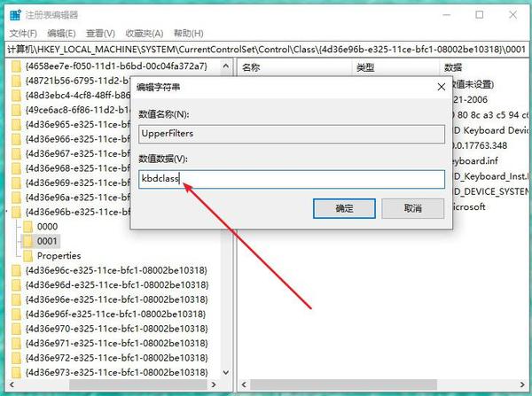Select key name {4658ee7e-f050-11d1-b6bd-00c04fa372a7}
Viewport: 532px width, 396px height.
[116, 66]
